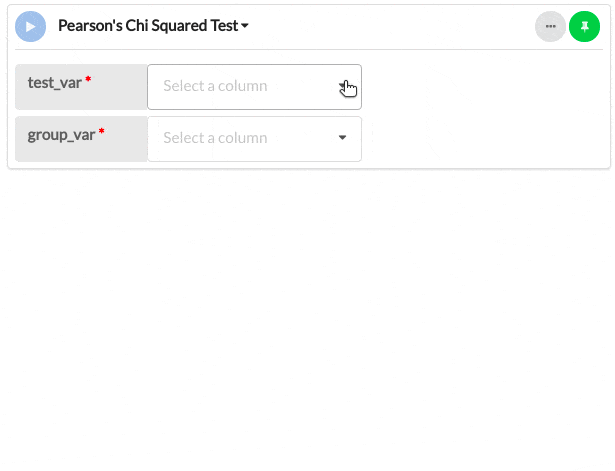Image resolution: width=615 pixels, height=471 pixels.
Task: Click the red asterisk beside group_var
Action: (x=101, y=131)
